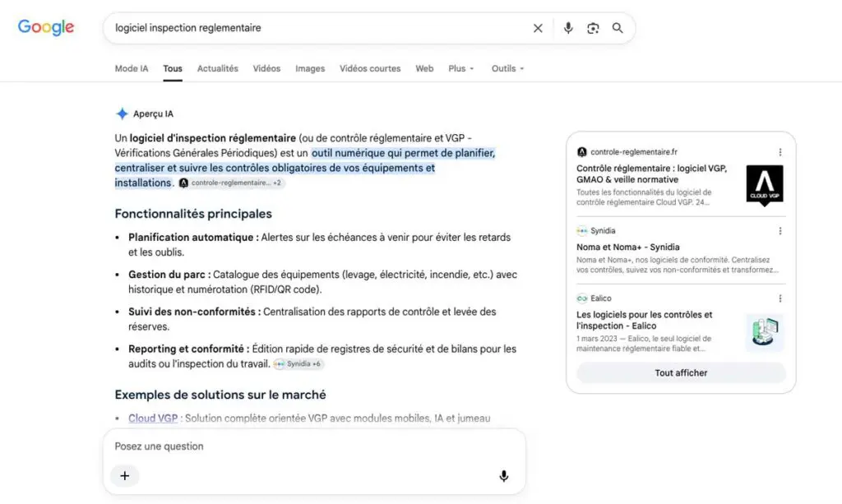
Task: Open options menu for Ealico card
Action: (780, 298)
